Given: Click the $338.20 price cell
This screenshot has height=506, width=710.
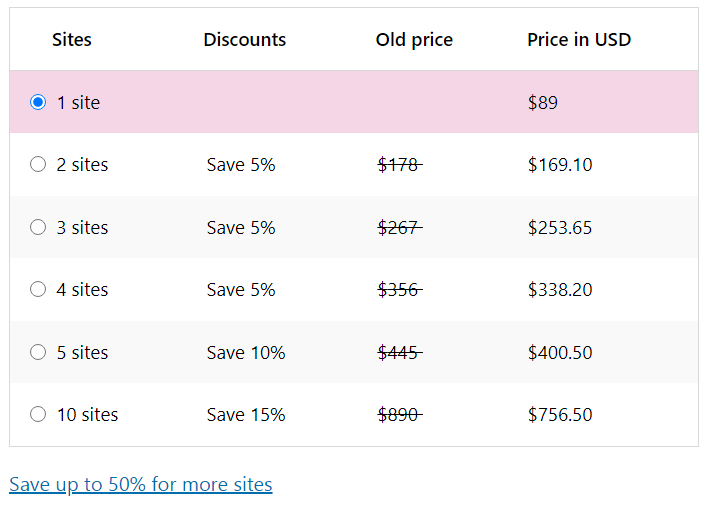Looking at the screenshot, I should 560,290.
